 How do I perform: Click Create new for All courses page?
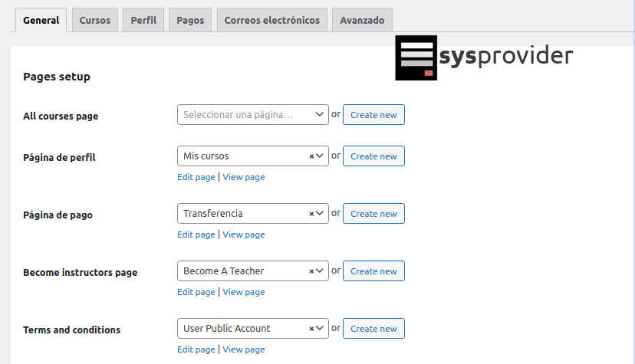click(x=373, y=115)
